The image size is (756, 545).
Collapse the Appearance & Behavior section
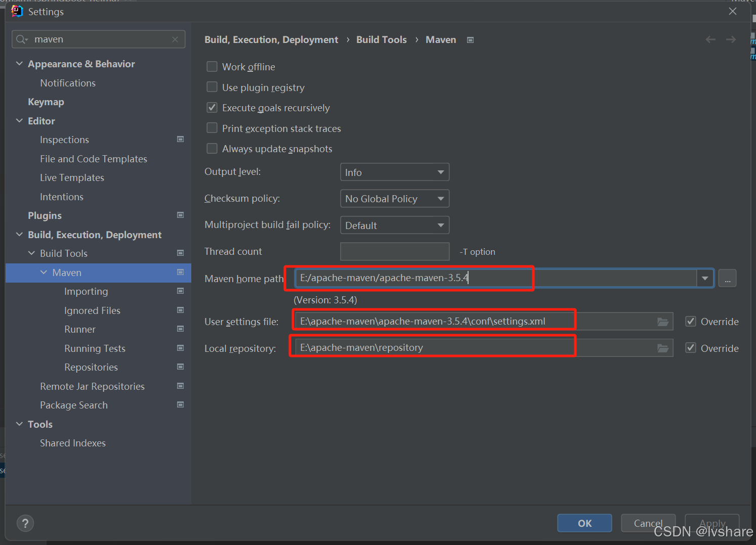click(x=19, y=64)
